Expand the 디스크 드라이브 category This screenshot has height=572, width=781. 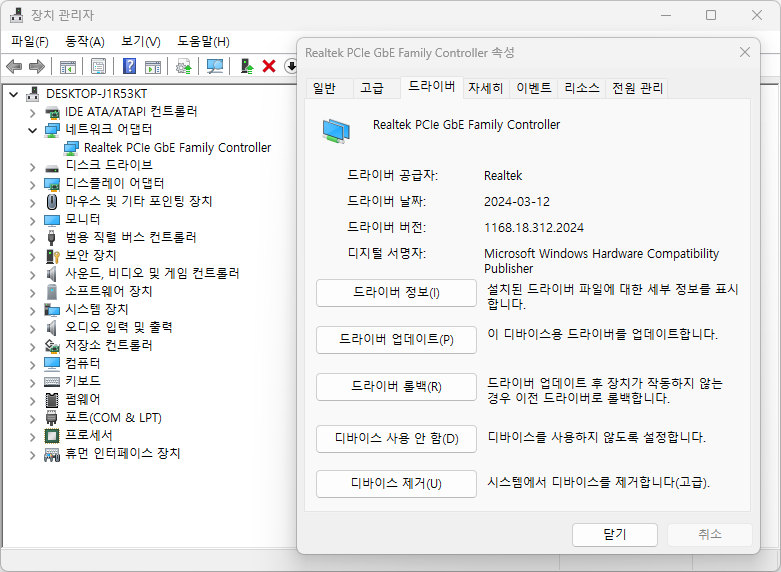coord(32,167)
